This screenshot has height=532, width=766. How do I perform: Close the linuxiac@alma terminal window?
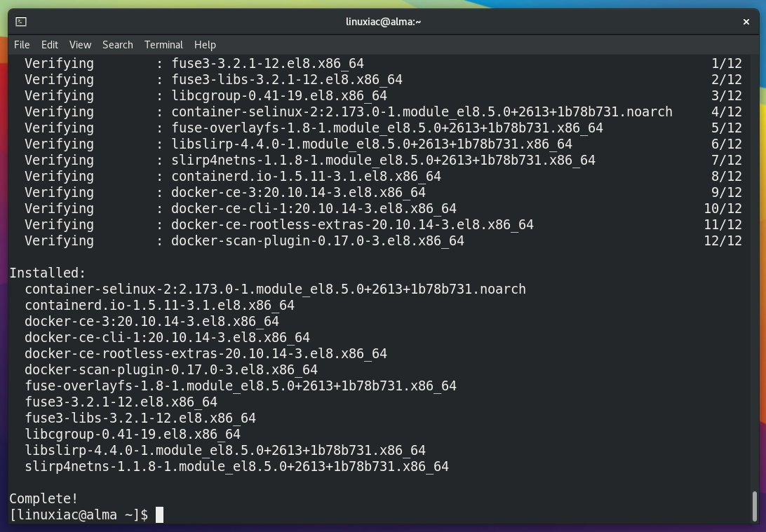(x=746, y=22)
